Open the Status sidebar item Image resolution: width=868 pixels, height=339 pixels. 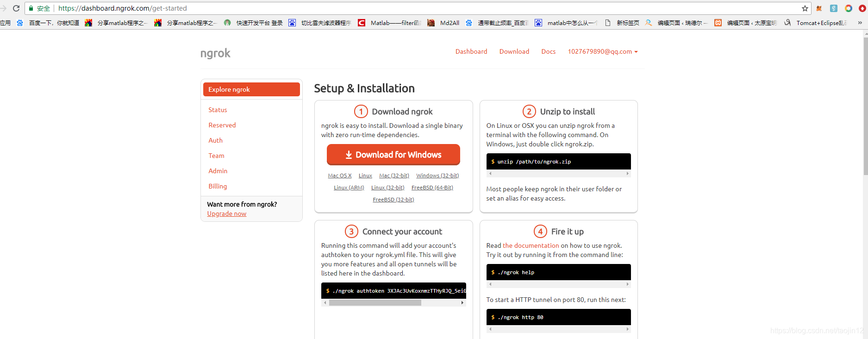point(218,110)
